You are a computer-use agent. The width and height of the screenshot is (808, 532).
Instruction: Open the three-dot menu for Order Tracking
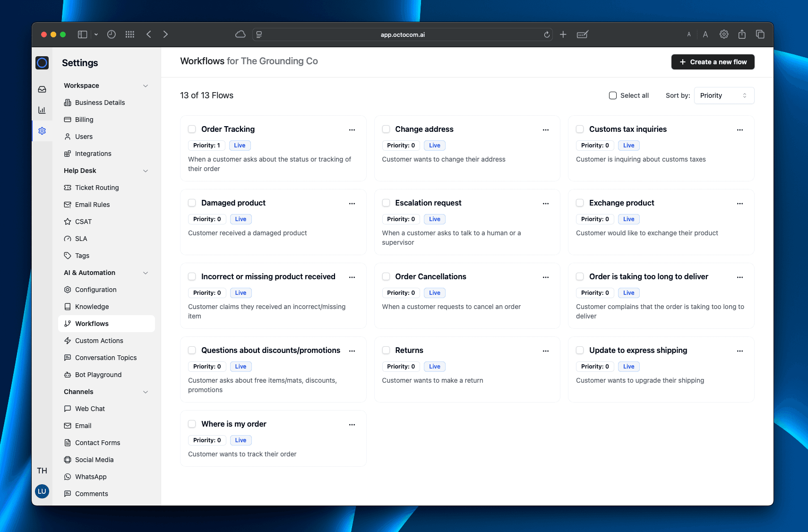[352, 129]
